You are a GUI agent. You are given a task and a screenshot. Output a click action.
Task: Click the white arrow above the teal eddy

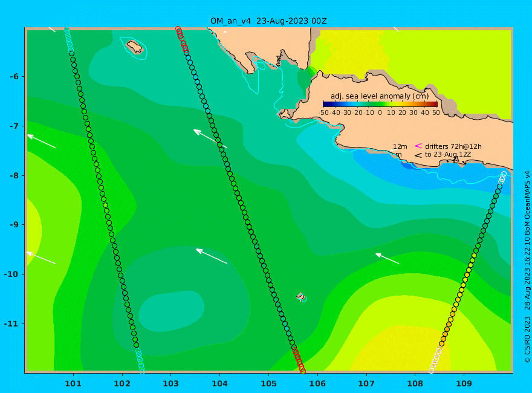[x=212, y=256]
